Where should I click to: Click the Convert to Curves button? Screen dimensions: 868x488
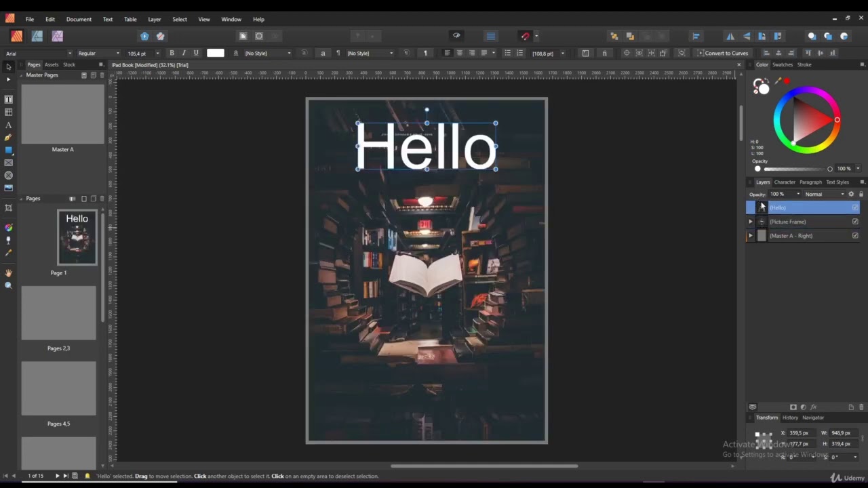click(723, 54)
